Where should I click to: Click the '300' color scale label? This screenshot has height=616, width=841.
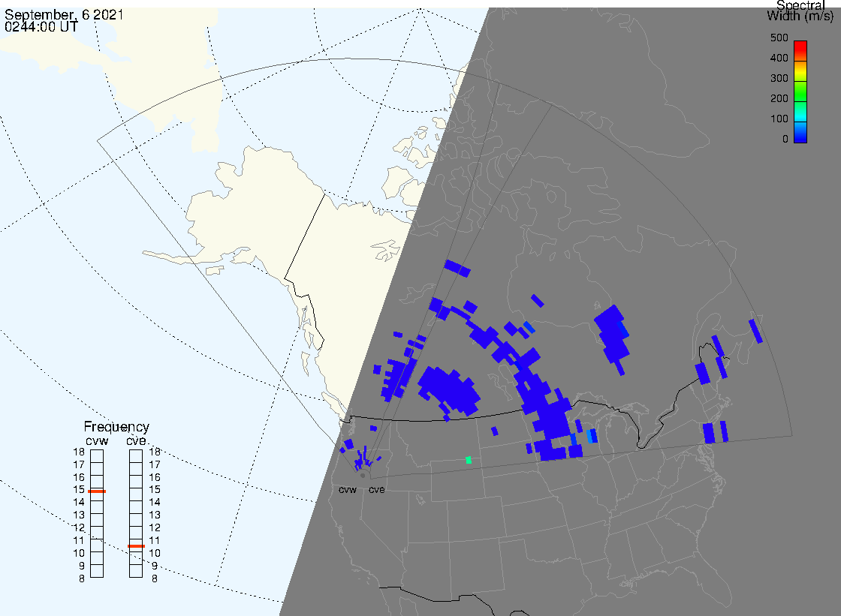pyautogui.click(x=779, y=78)
